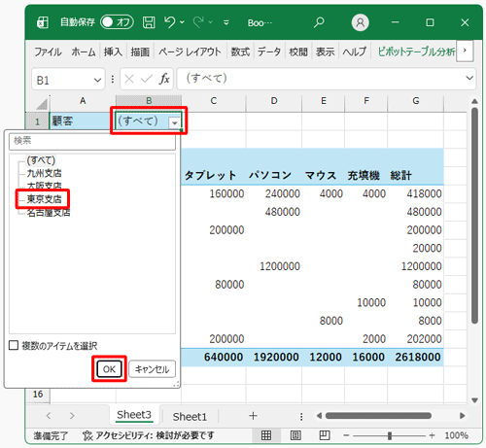Click the 総計 column heading

(400, 175)
